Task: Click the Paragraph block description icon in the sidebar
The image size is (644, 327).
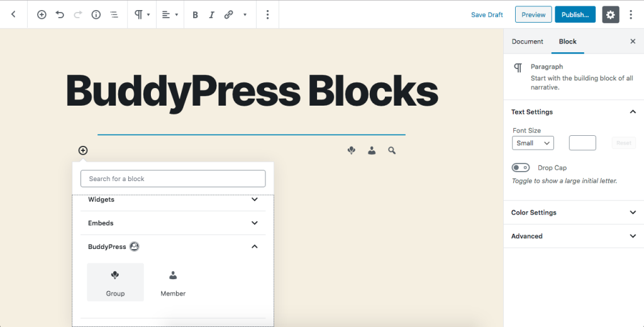Action: [518, 68]
